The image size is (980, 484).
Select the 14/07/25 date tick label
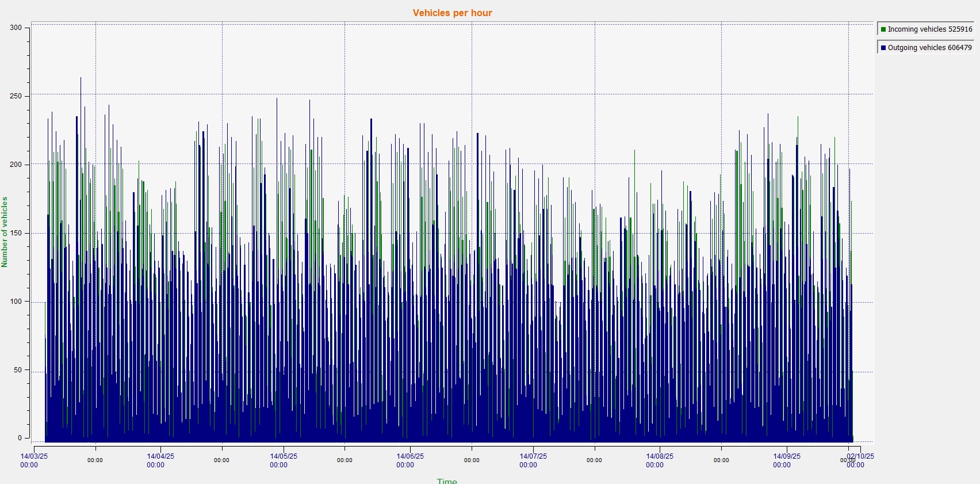(x=533, y=456)
